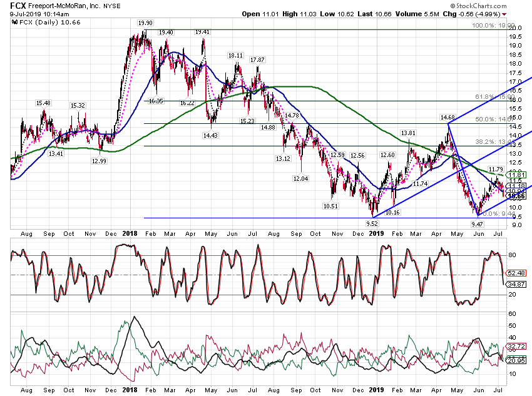The width and height of the screenshot is (532, 396).
Task: Click the Volume 5.5M reading
Action: pyautogui.click(x=417, y=14)
